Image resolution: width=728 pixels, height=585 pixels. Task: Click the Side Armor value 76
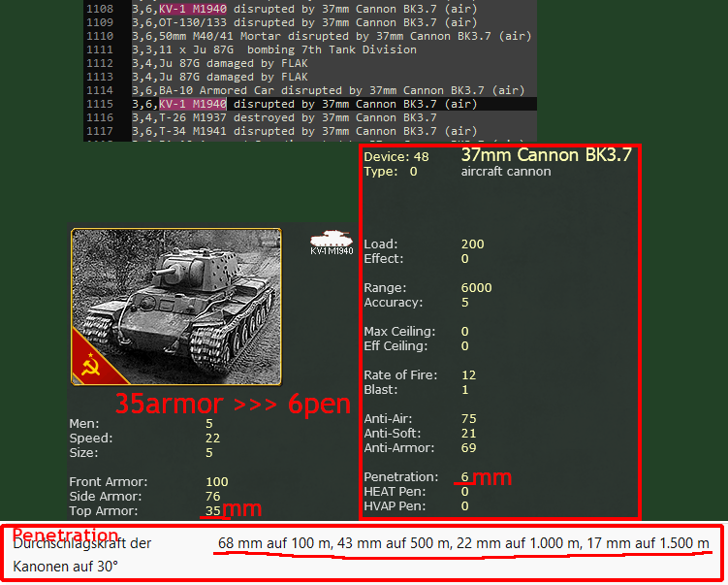tap(212, 497)
